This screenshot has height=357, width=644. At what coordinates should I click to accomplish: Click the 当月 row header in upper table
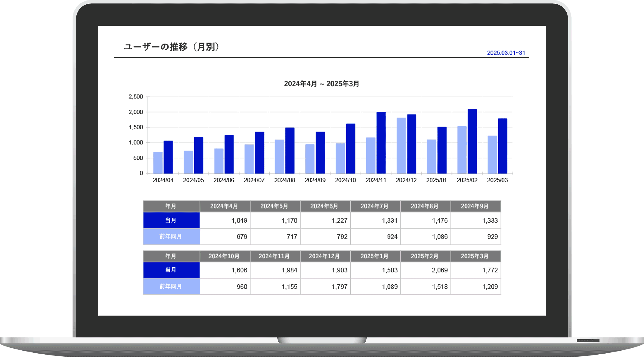coord(172,220)
